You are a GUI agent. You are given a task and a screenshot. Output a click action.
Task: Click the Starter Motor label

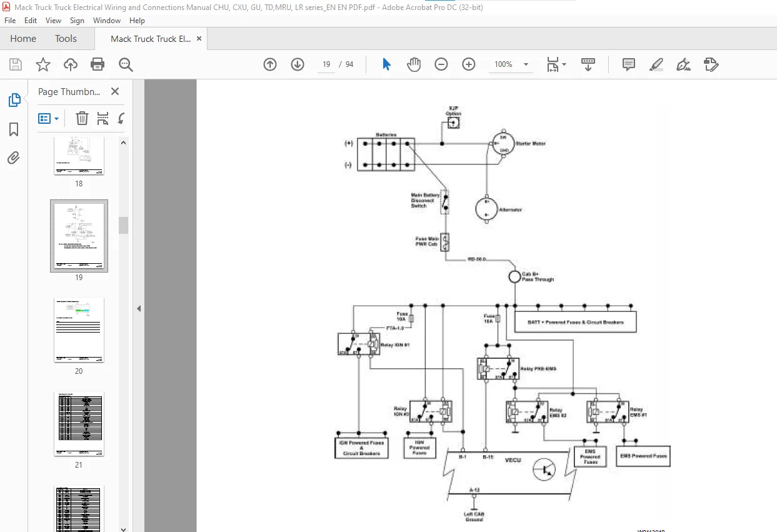[x=530, y=144]
